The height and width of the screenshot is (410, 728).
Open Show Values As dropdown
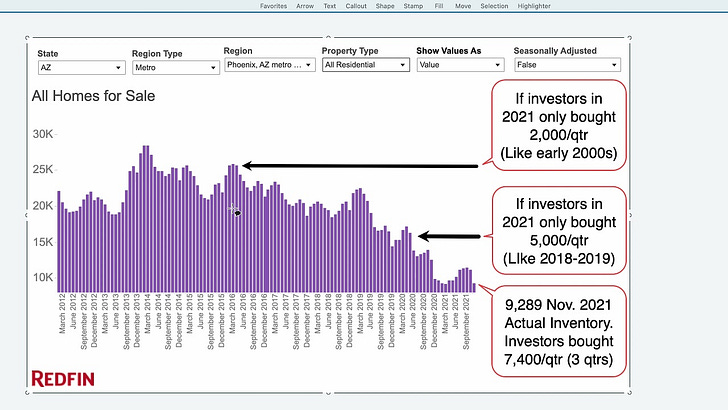click(x=460, y=65)
